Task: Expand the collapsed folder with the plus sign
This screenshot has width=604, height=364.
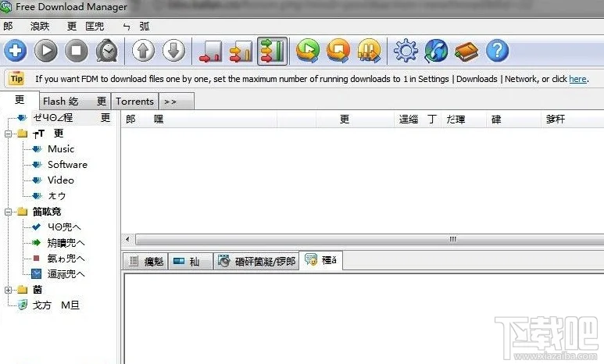Action: 8,290
